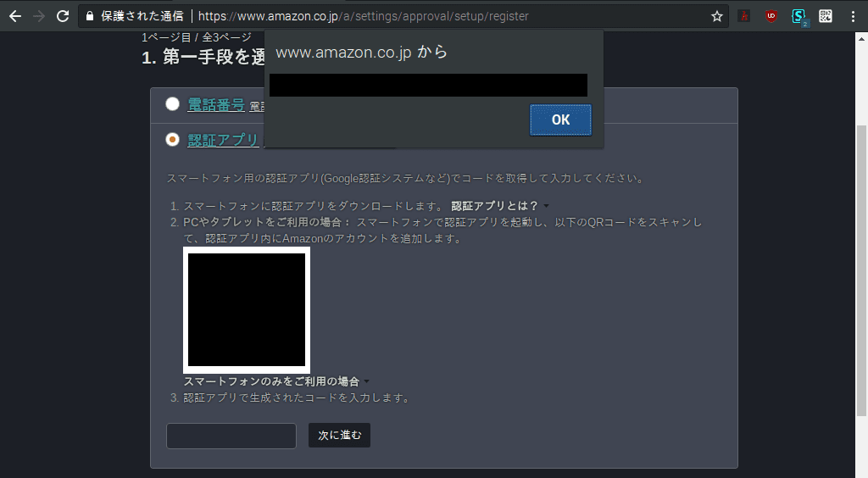Click the address bar URL
The width and height of the screenshot is (868, 478).
coord(363,16)
